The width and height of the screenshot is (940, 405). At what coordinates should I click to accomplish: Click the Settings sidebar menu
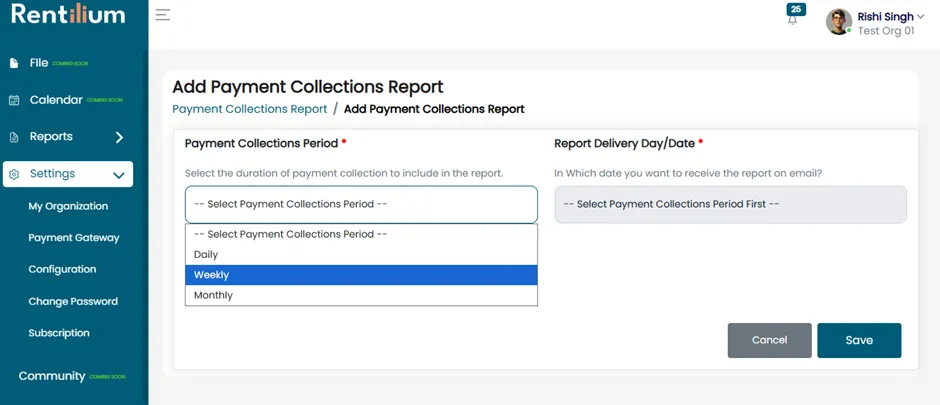(68, 174)
